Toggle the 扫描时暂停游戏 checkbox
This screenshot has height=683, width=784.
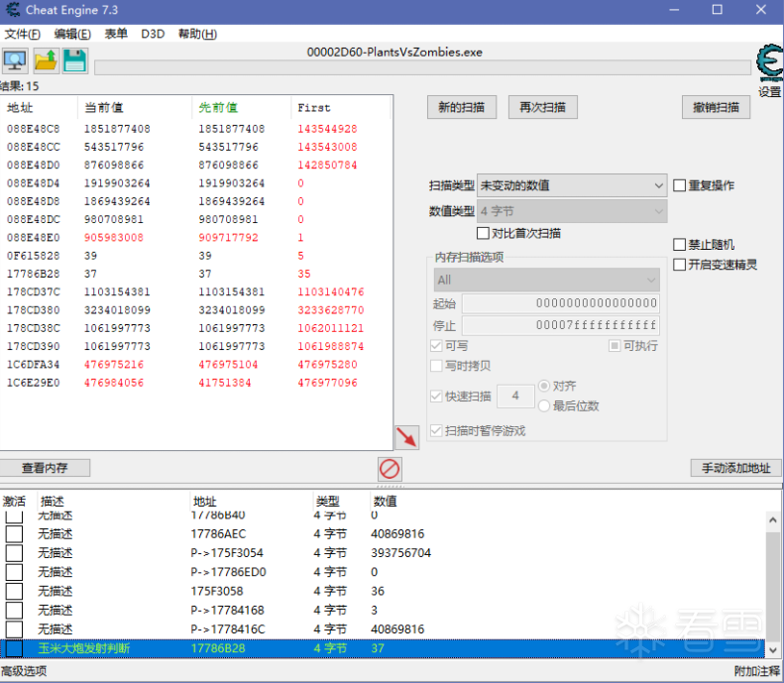click(x=436, y=430)
